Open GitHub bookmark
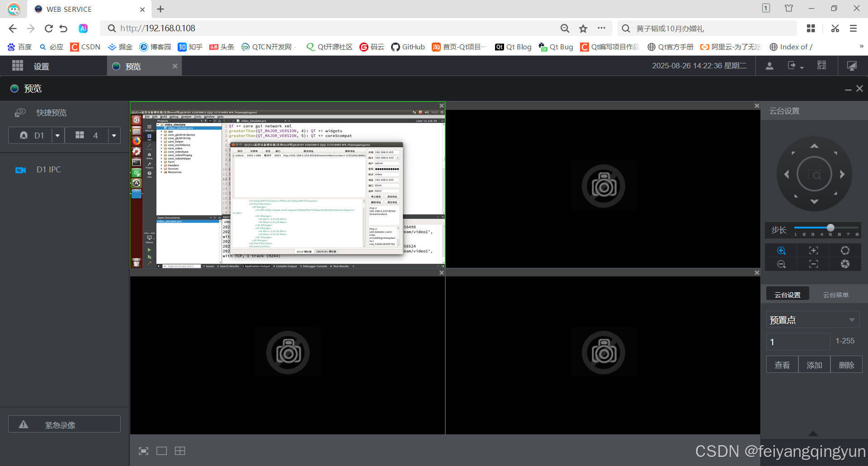Viewport: 868px width, 466px height. [x=408, y=47]
